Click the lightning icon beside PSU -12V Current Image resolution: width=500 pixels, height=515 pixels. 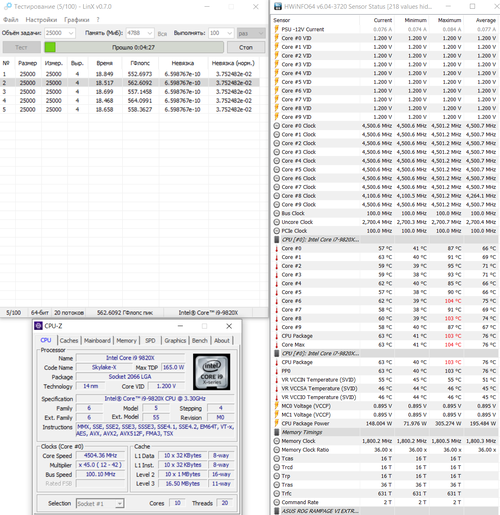tap(276, 29)
